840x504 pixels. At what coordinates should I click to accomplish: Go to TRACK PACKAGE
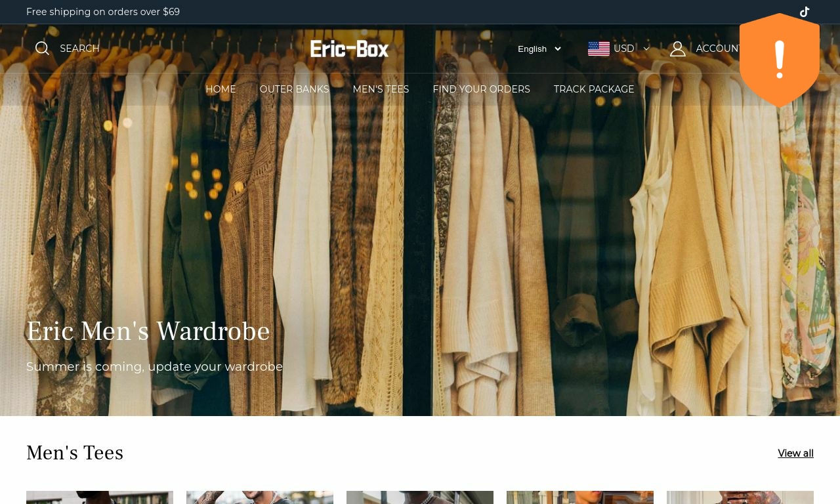tap(594, 89)
